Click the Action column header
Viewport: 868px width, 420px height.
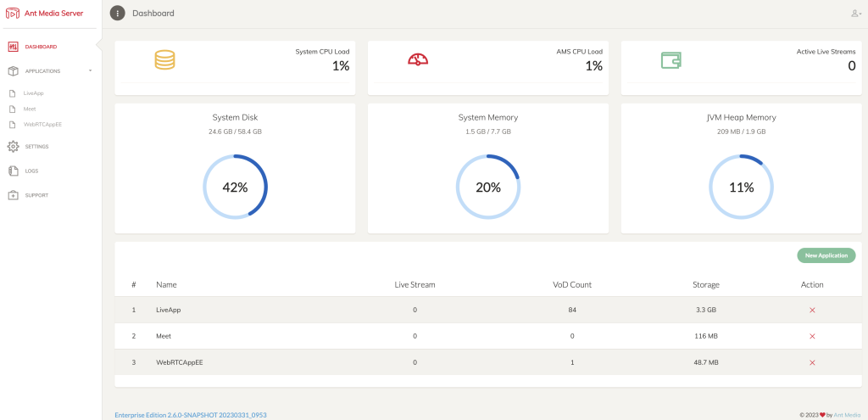point(812,285)
